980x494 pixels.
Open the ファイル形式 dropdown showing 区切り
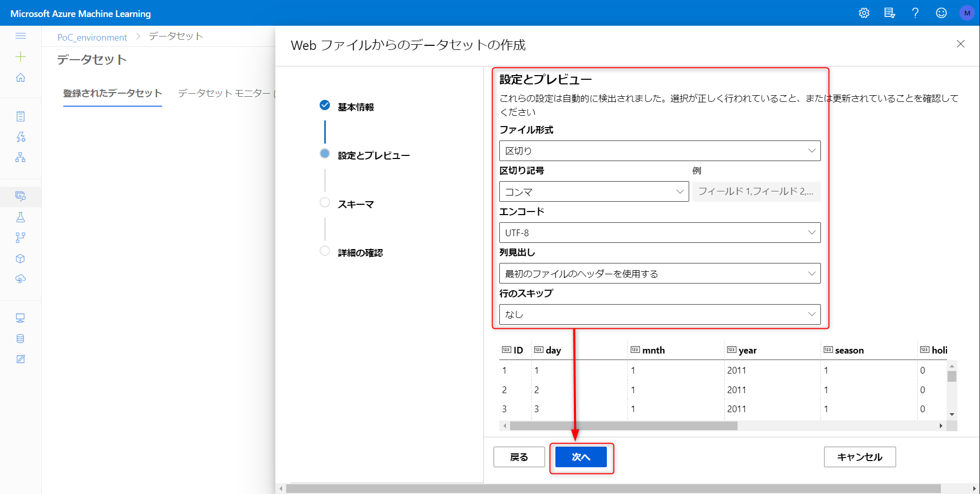tap(660, 151)
